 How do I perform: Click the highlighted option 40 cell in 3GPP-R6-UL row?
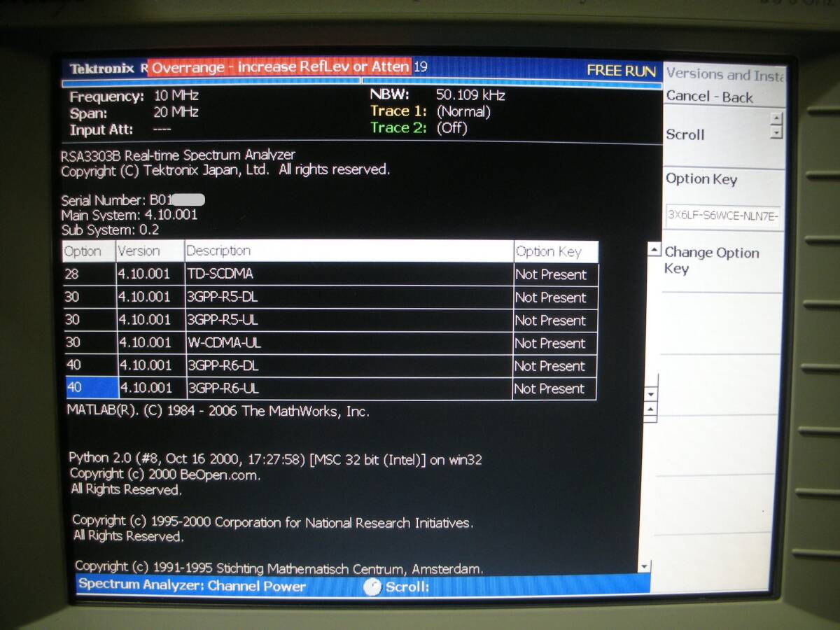[91, 388]
